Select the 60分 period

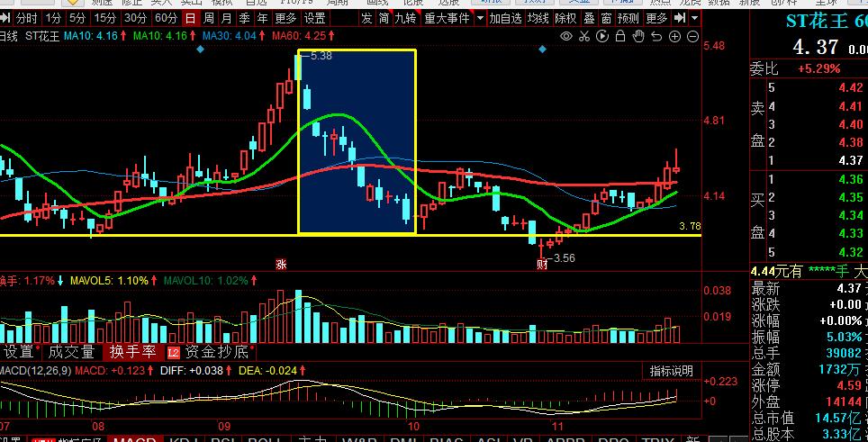tap(166, 18)
